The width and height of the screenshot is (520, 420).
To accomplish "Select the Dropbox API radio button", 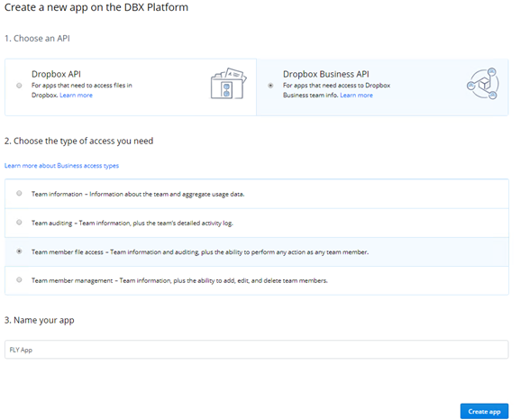I will point(19,86).
